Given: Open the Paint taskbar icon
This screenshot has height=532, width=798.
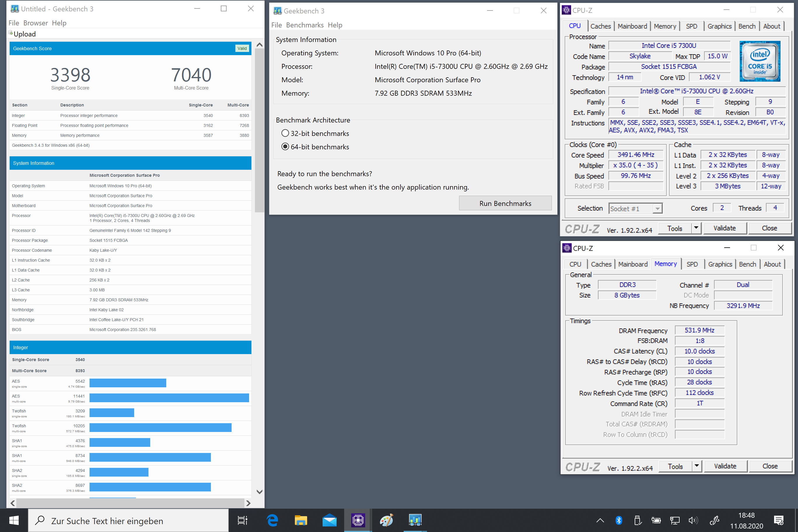Looking at the screenshot, I should [386, 520].
